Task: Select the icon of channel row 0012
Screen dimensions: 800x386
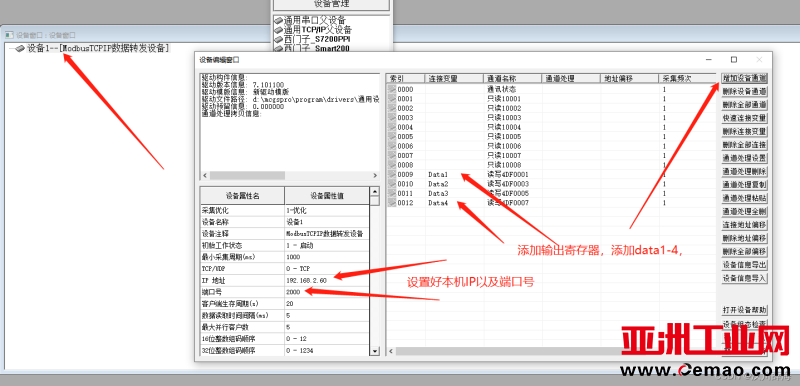Action: click(x=392, y=202)
